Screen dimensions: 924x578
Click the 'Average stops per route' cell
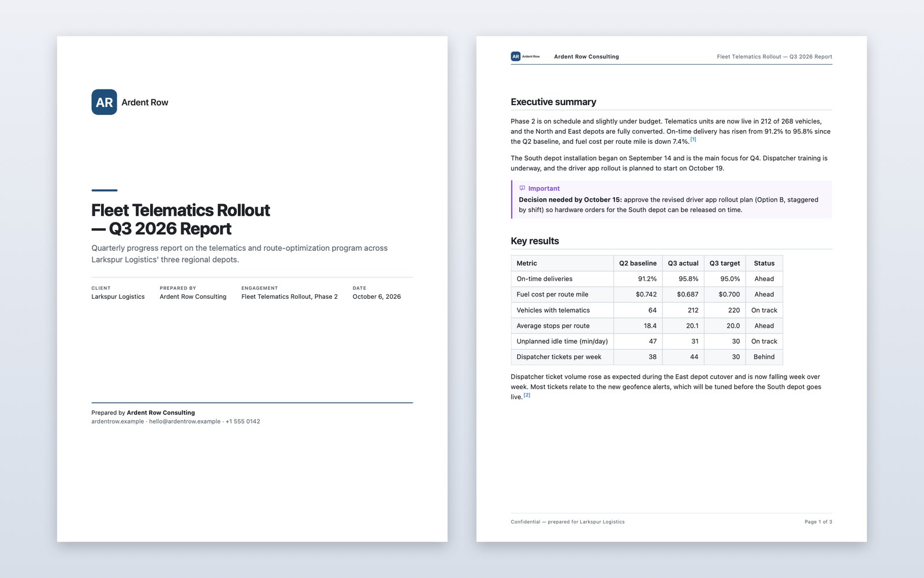pyautogui.click(x=562, y=326)
